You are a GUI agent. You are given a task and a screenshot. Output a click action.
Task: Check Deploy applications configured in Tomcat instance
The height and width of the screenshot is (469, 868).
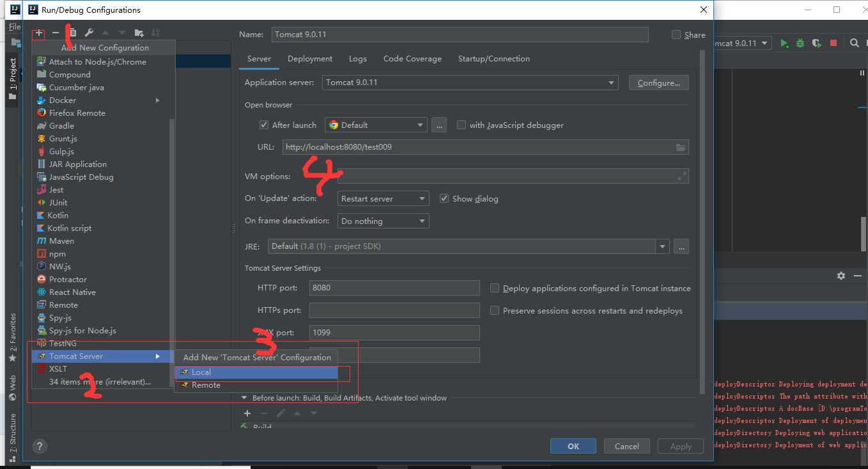[x=495, y=288]
